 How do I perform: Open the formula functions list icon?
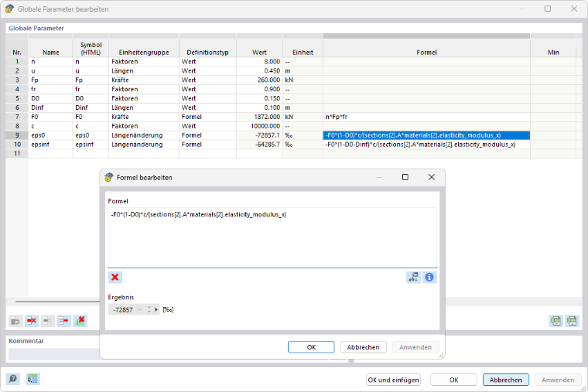413,278
